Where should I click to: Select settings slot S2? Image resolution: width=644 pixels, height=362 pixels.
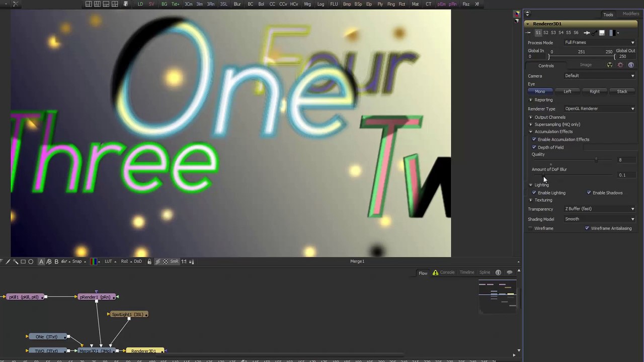click(545, 33)
